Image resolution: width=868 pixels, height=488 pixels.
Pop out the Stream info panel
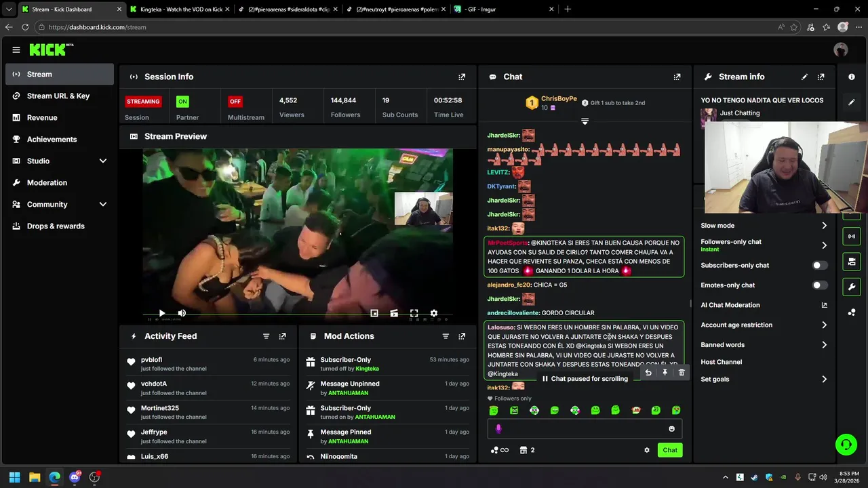(821, 77)
